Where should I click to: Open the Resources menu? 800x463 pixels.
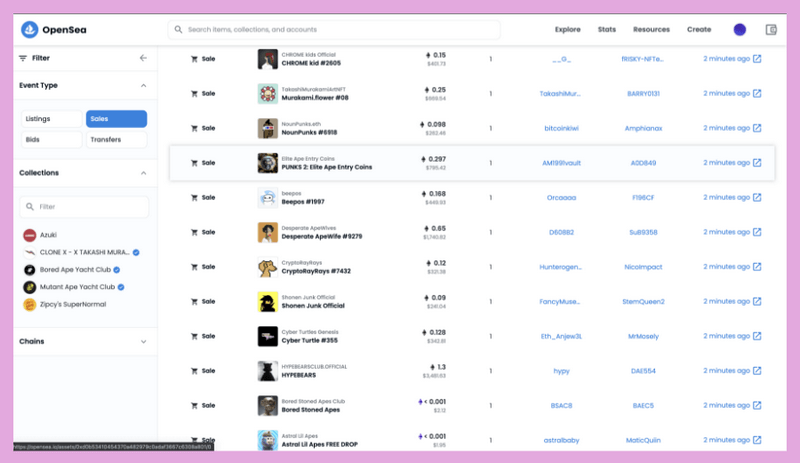point(651,30)
